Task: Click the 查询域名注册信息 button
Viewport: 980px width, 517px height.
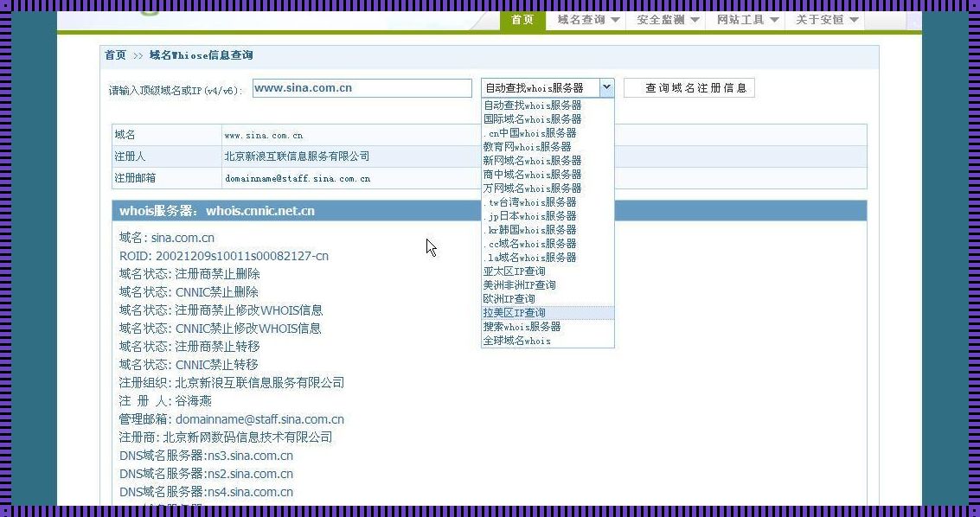Action: click(689, 88)
